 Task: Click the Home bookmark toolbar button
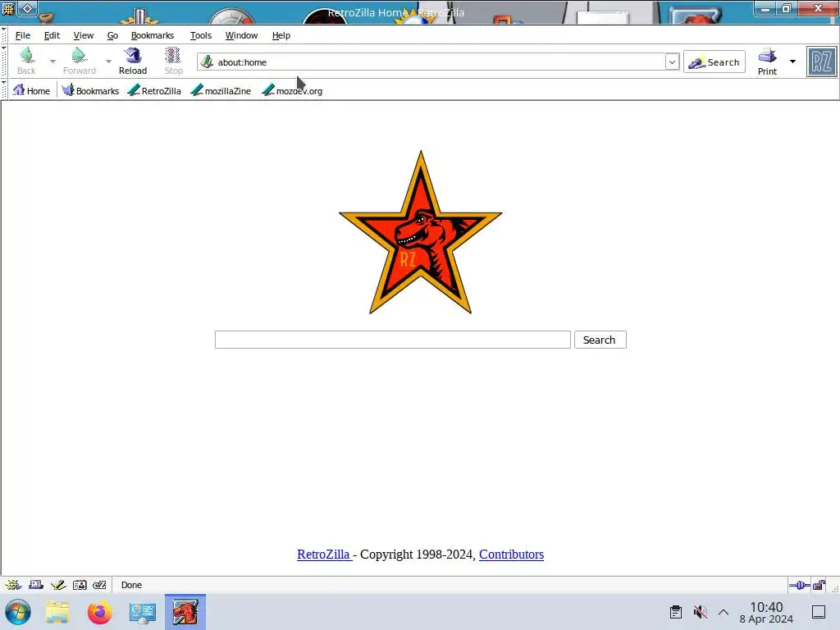pos(32,90)
